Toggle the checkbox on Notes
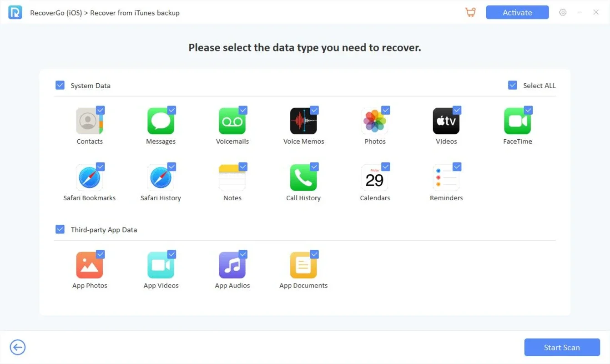The image size is (610, 364). tap(243, 167)
